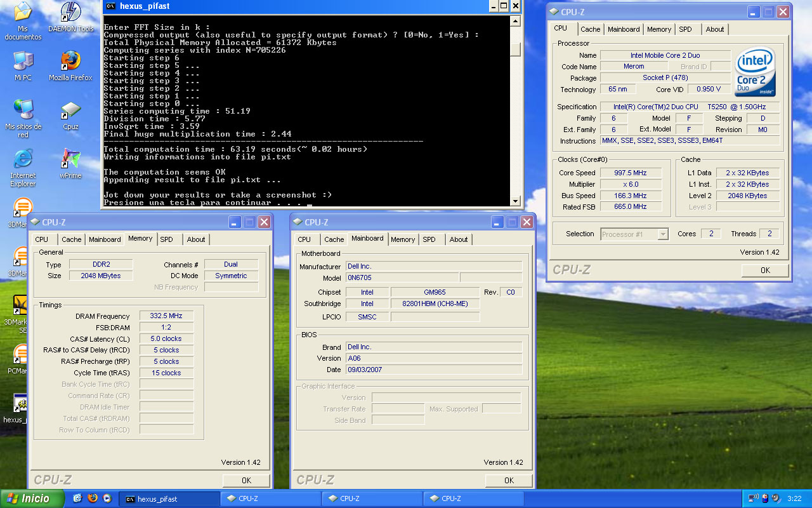Screen dimensions: 812x508
Task: Open About tab in processor CPU-Z window
Action: point(715,29)
